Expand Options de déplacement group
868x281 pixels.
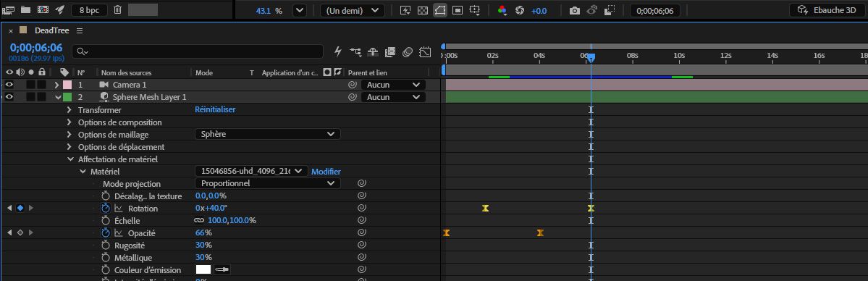(69, 147)
